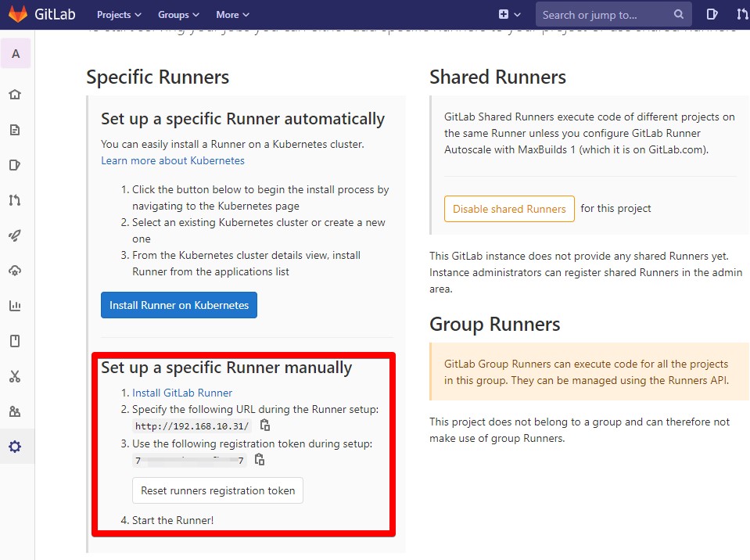Click the Shared Runners heading

pos(498,77)
